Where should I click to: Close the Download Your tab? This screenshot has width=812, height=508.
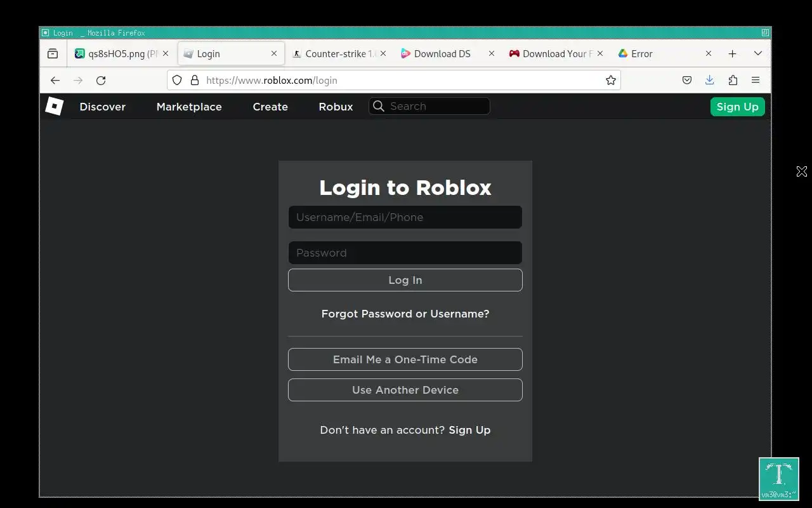[x=600, y=54]
